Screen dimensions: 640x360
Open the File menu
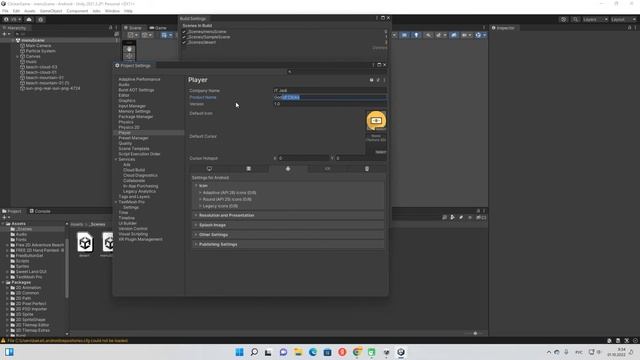tap(5, 11)
